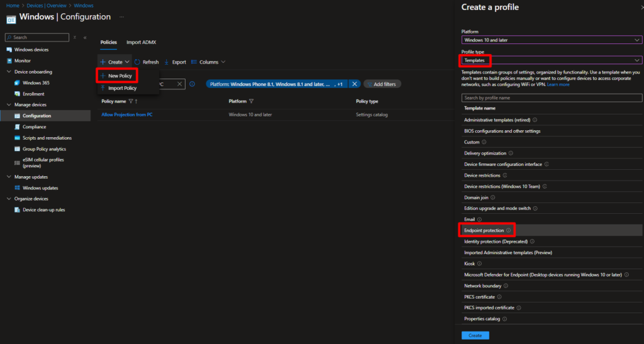Click info icon next to Network boundary

click(506, 286)
